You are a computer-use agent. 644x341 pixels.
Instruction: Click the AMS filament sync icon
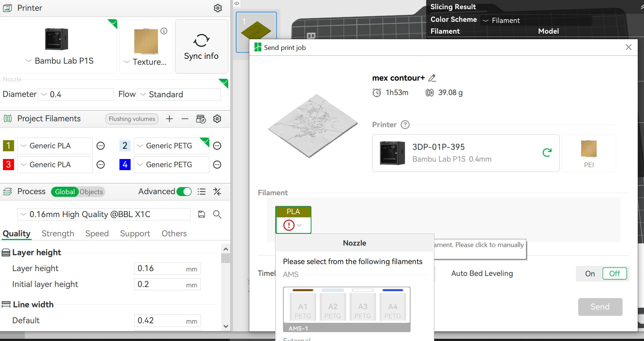point(201,119)
